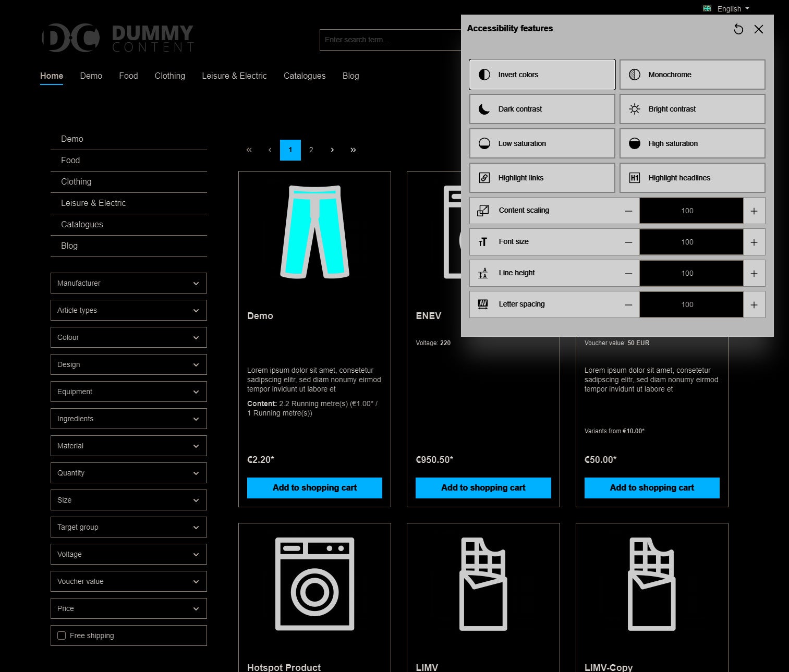Screen dimensions: 789x672
Task: Open the LIMV chocolate bar image
Action: point(483,584)
